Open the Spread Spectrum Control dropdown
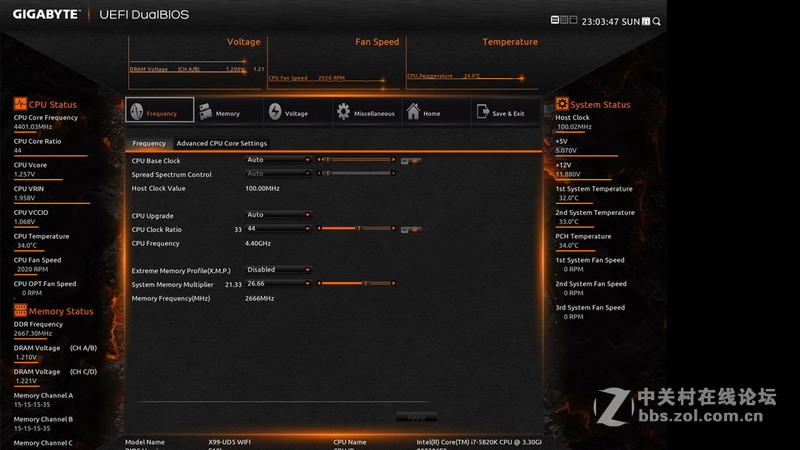Screen dimensions: 800x450 coord(278,173)
